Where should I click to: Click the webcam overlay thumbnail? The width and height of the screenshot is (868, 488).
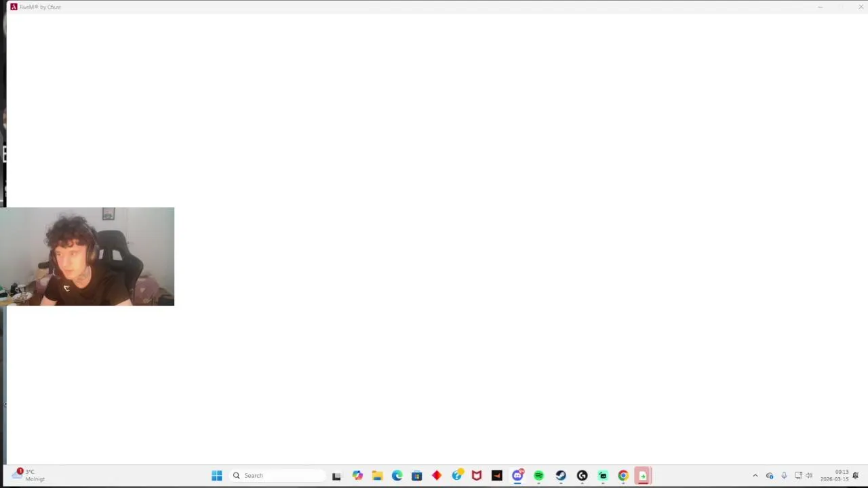(x=87, y=256)
